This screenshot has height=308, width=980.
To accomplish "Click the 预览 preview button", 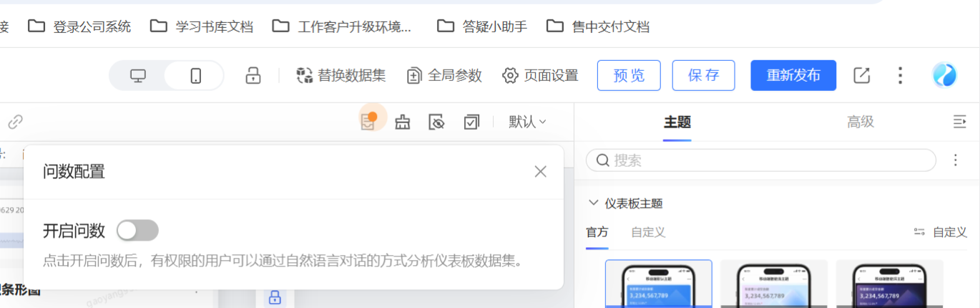I will tap(629, 75).
